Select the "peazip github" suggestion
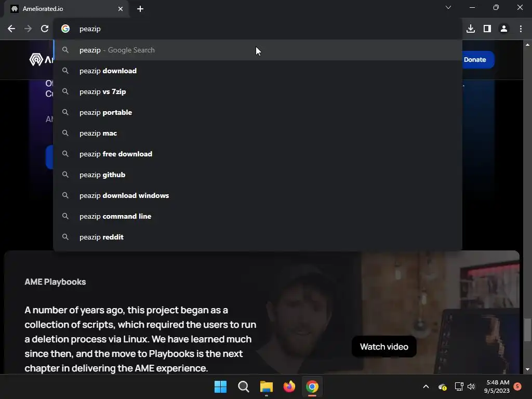This screenshot has width=532, height=399. point(258,175)
